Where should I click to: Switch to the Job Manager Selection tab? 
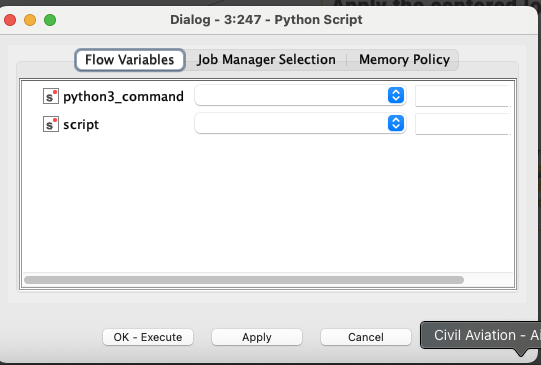[266, 60]
